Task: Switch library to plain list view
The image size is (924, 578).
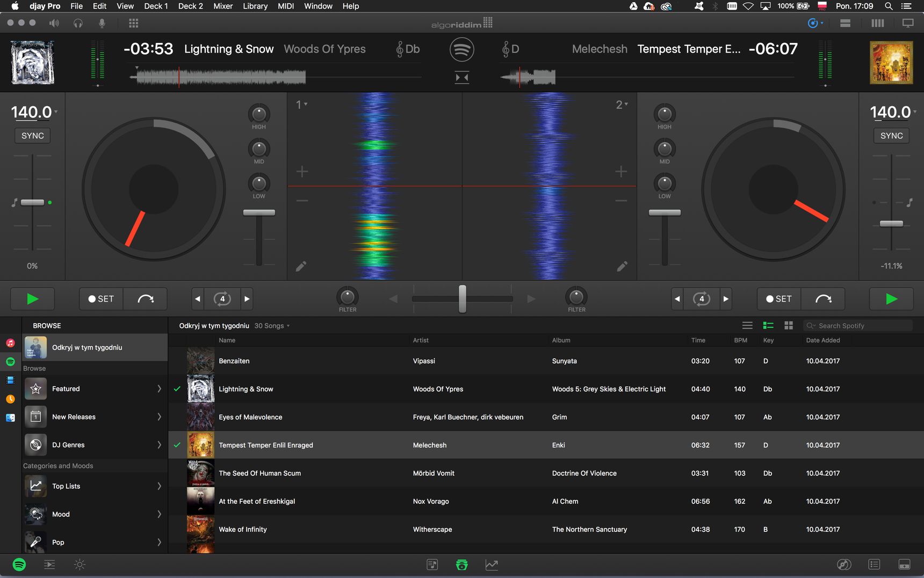Action: [x=747, y=325]
